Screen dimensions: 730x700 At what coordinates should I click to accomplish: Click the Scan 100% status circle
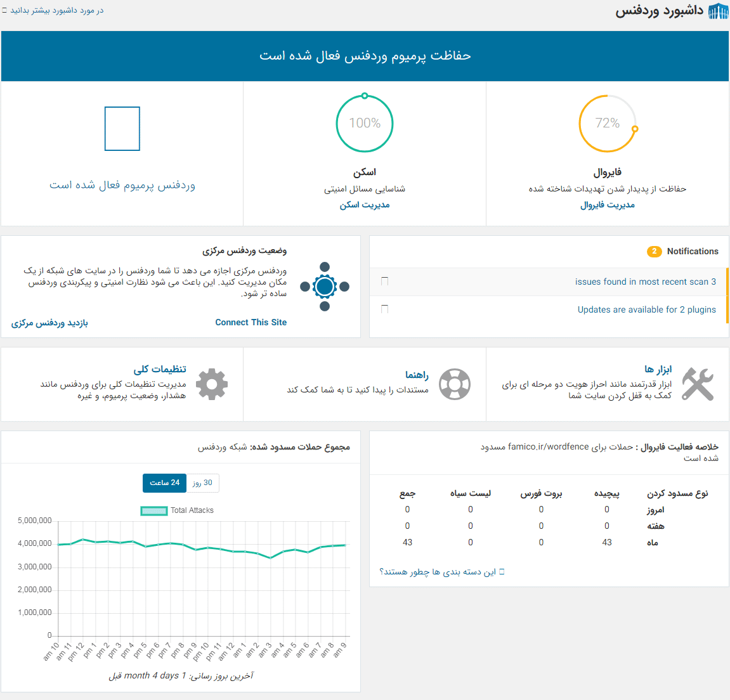tap(365, 124)
